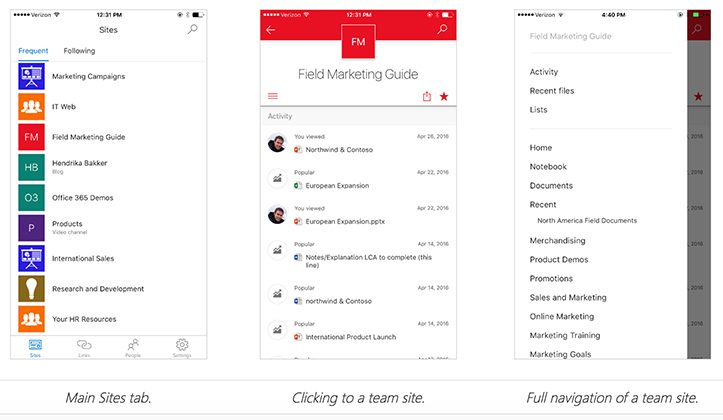Tap search icon in Field Marketing Guide header
The image size is (723, 420).
pos(442,30)
